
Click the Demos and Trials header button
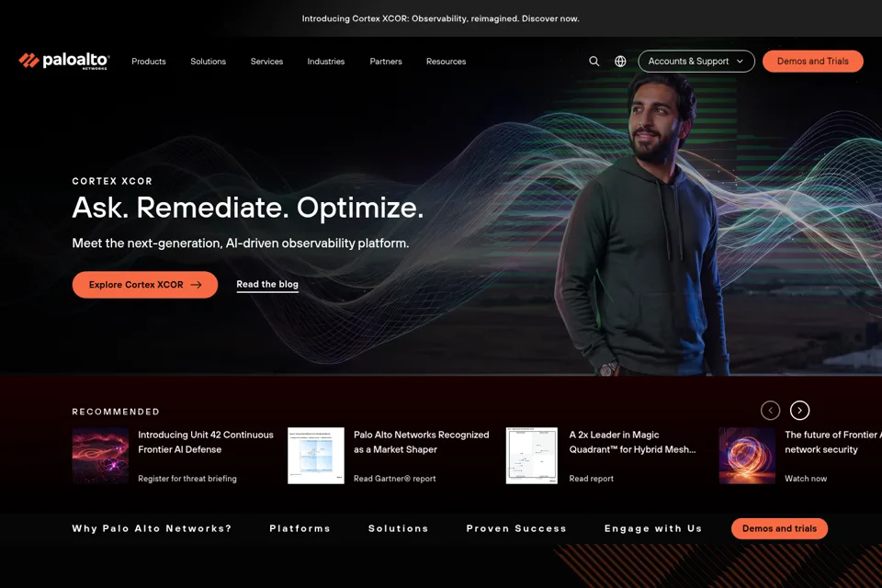click(x=813, y=62)
